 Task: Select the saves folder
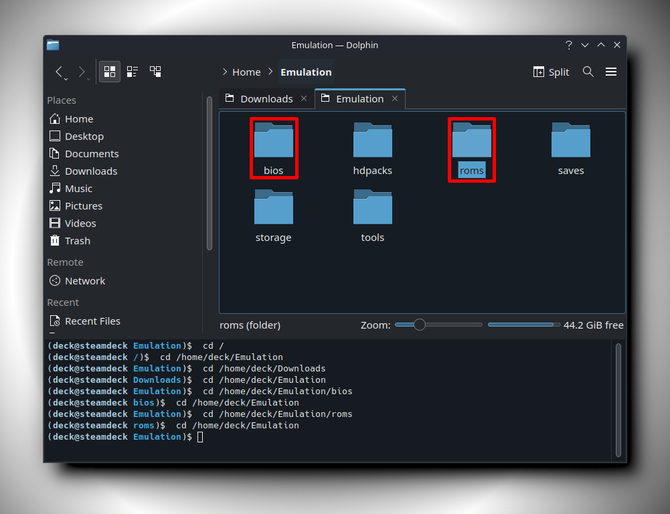571,148
